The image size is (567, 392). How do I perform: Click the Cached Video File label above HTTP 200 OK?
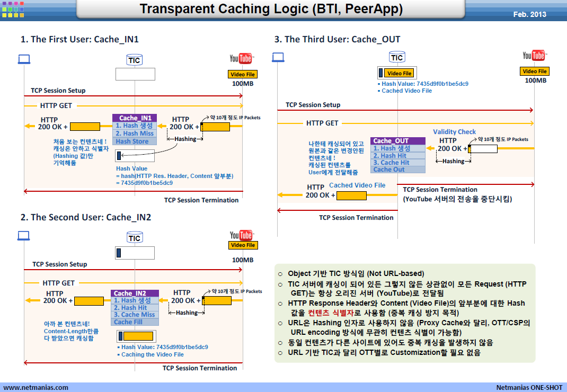coord(357,185)
